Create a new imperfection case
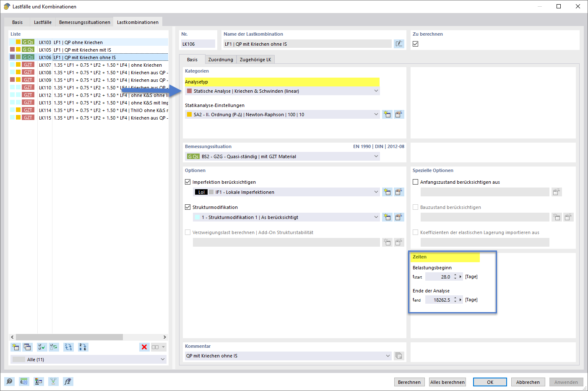The height and width of the screenshot is (391, 588). click(387, 192)
